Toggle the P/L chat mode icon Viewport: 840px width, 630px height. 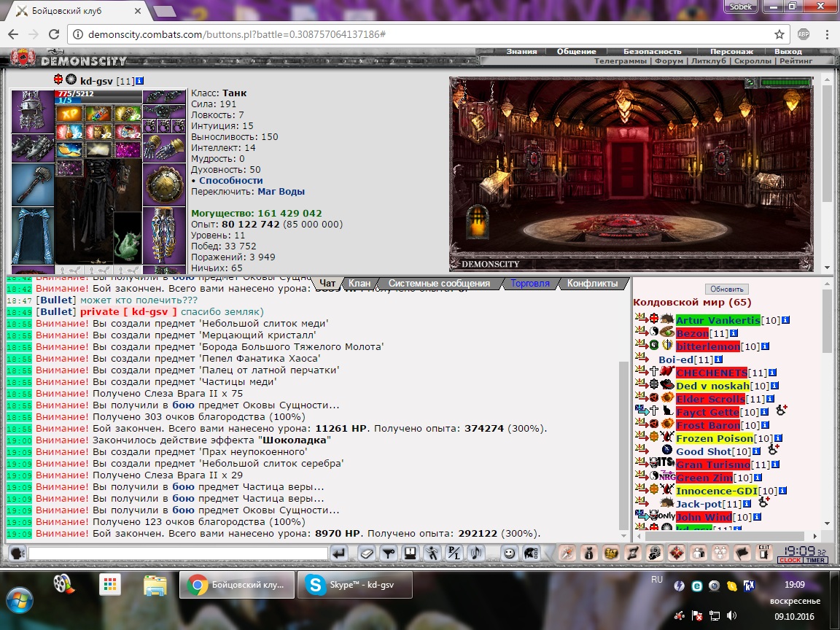tap(454, 553)
